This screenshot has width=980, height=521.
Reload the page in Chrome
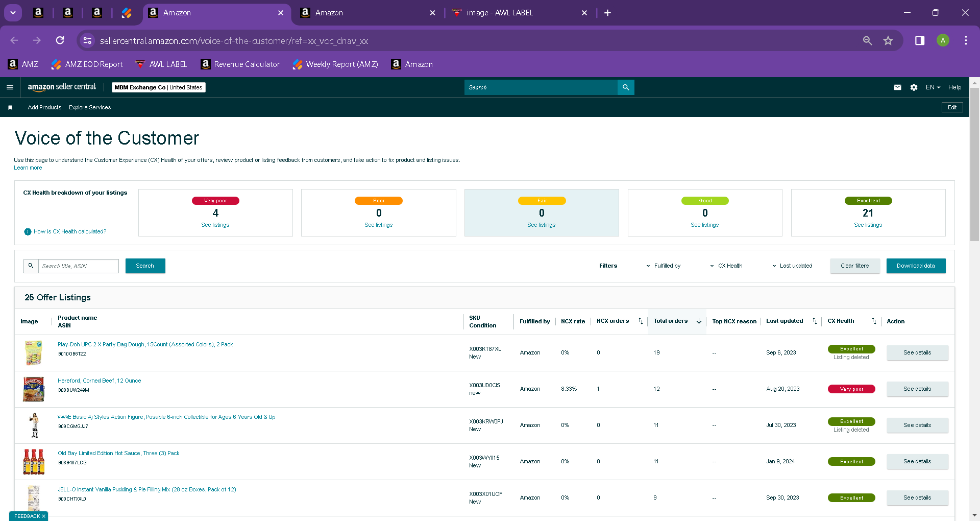click(60, 40)
